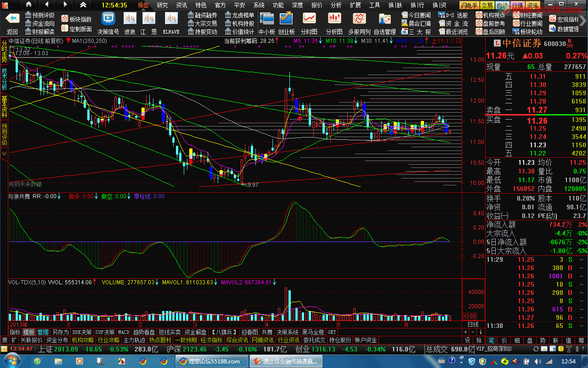This screenshot has width=588, height=368.
Task: Open the 热点题材 bottom tab
Action: click(x=160, y=340)
